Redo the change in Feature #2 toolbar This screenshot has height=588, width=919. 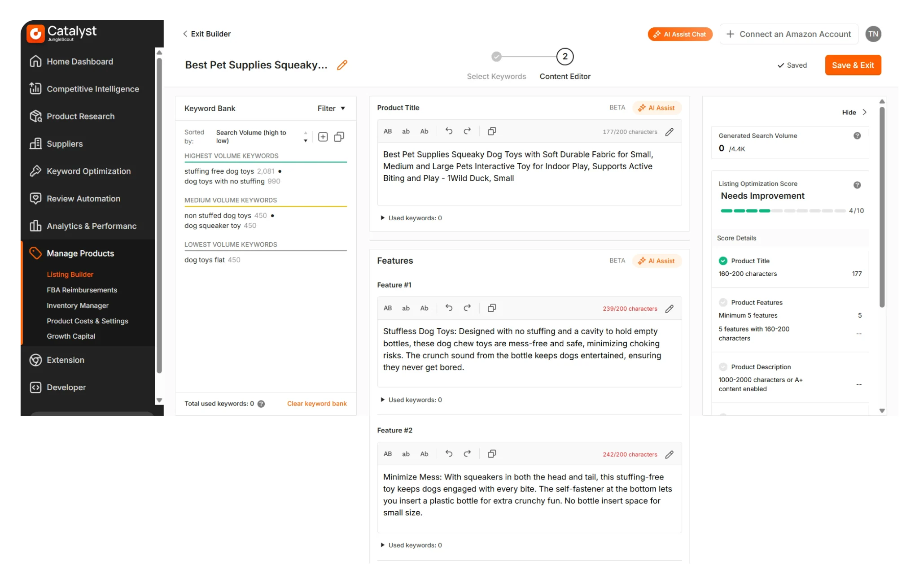tap(467, 454)
